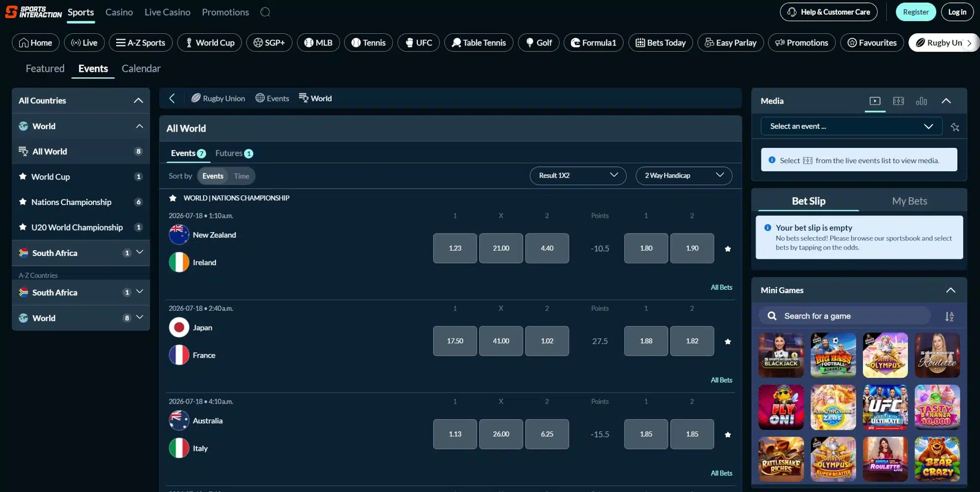This screenshot has height=492, width=980.
Task: Open SGP+ section
Action: (x=269, y=43)
